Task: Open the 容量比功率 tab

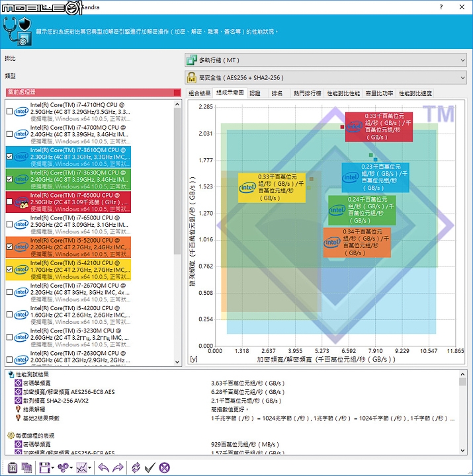Action: click(x=379, y=93)
